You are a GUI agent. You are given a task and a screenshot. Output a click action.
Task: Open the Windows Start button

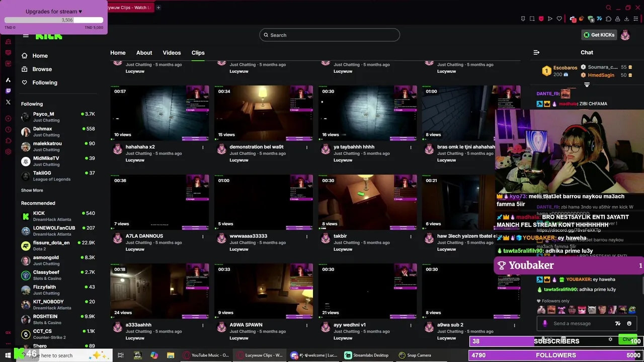click(8, 355)
